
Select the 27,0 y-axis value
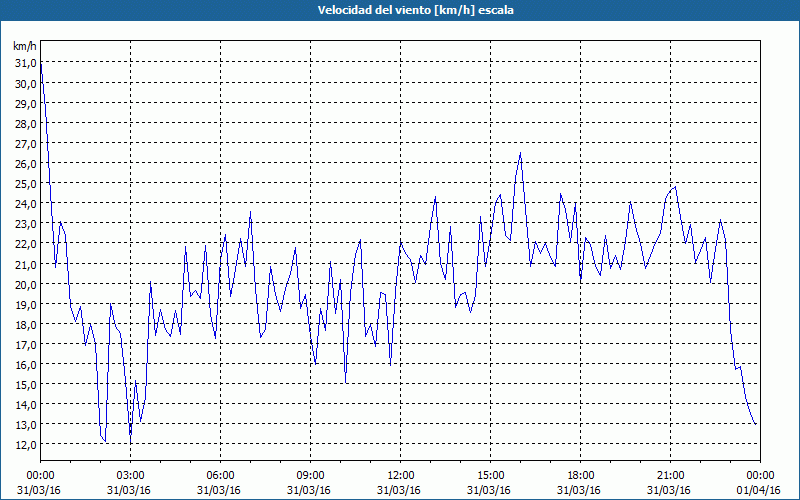[x=26, y=144]
